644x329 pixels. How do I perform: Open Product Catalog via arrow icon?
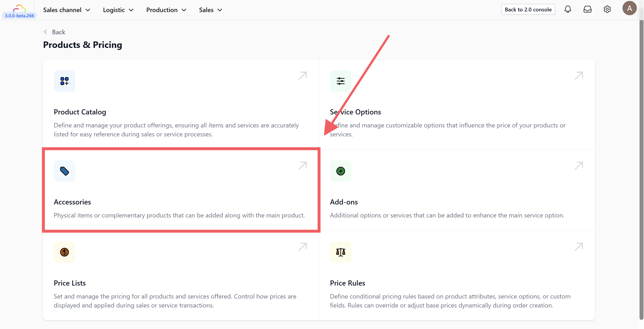(x=302, y=75)
